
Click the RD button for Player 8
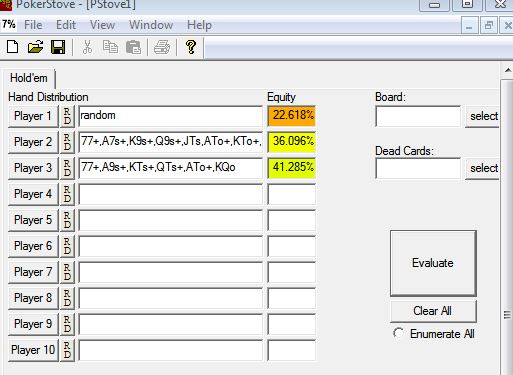(67, 298)
